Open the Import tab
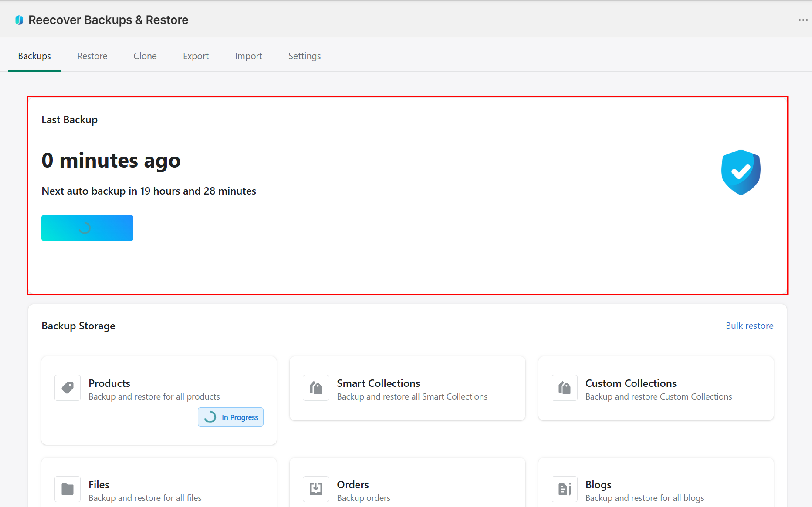The image size is (812, 507). [248, 56]
